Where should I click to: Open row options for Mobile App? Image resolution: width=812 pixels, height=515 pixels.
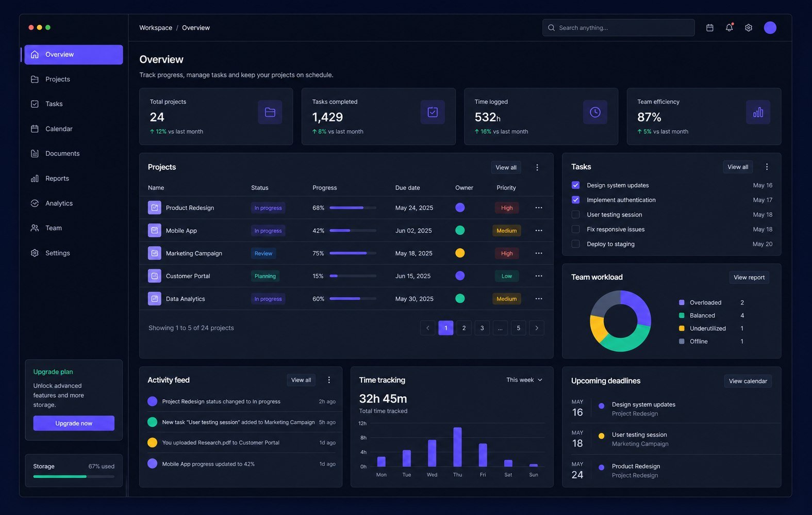(539, 230)
